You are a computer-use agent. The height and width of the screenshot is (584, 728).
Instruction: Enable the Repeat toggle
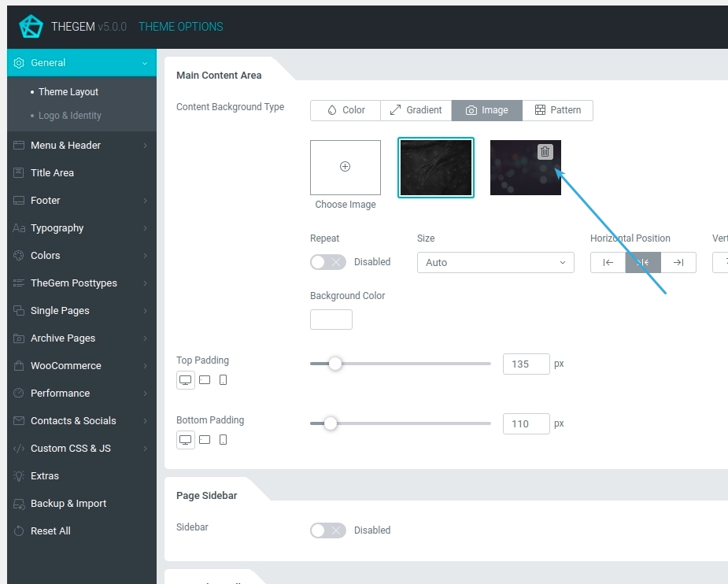pyautogui.click(x=327, y=262)
